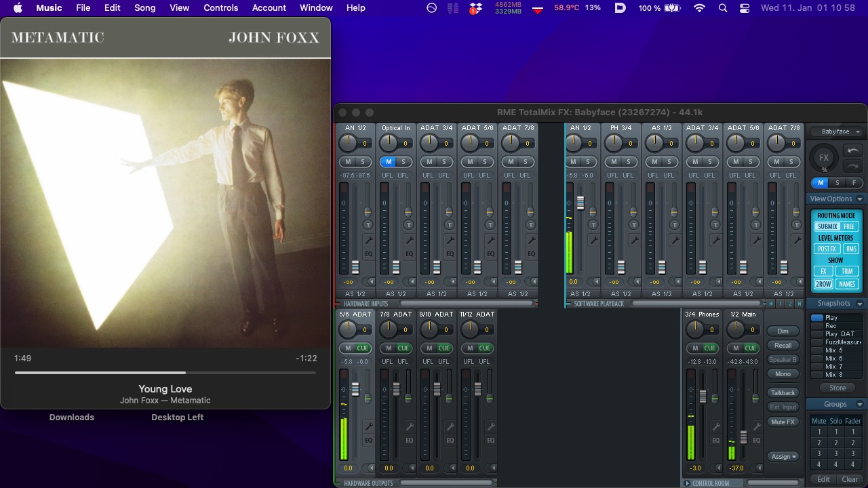Open settings wrench on hardware input ADAT 5/6
Viewport: 868px width, 488px height.
[x=491, y=240]
